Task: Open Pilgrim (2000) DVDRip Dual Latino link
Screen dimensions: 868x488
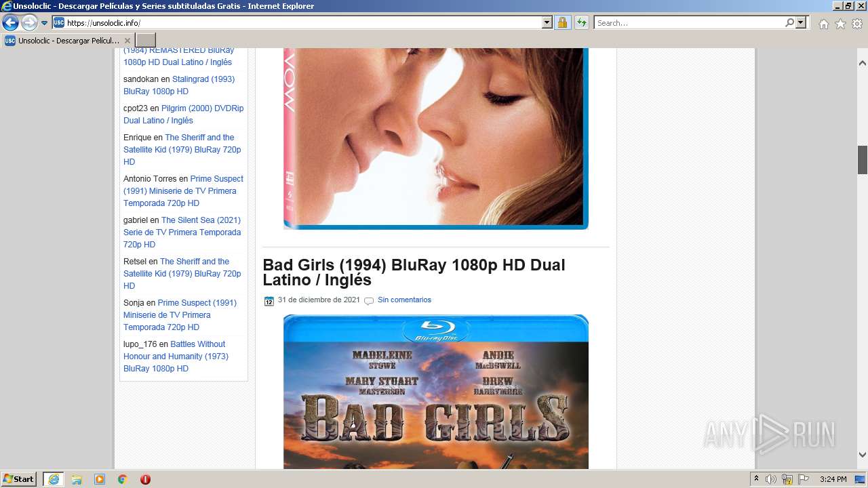Action: [183, 115]
